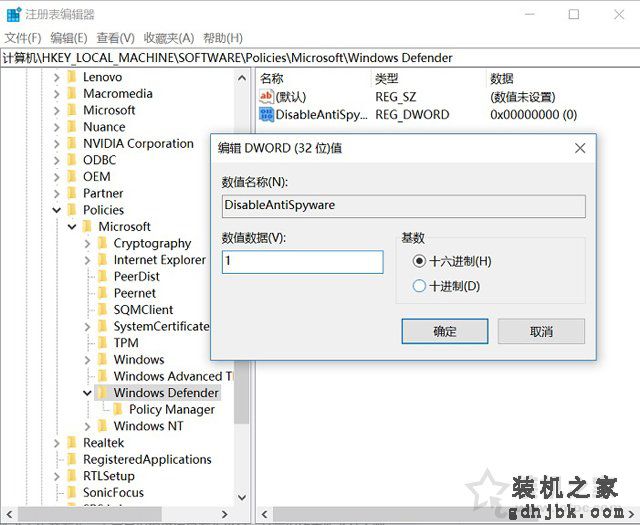The height and width of the screenshot is (525, 640).
Task: Expand the Lenovo tree node
Action: tap(57, 77)
